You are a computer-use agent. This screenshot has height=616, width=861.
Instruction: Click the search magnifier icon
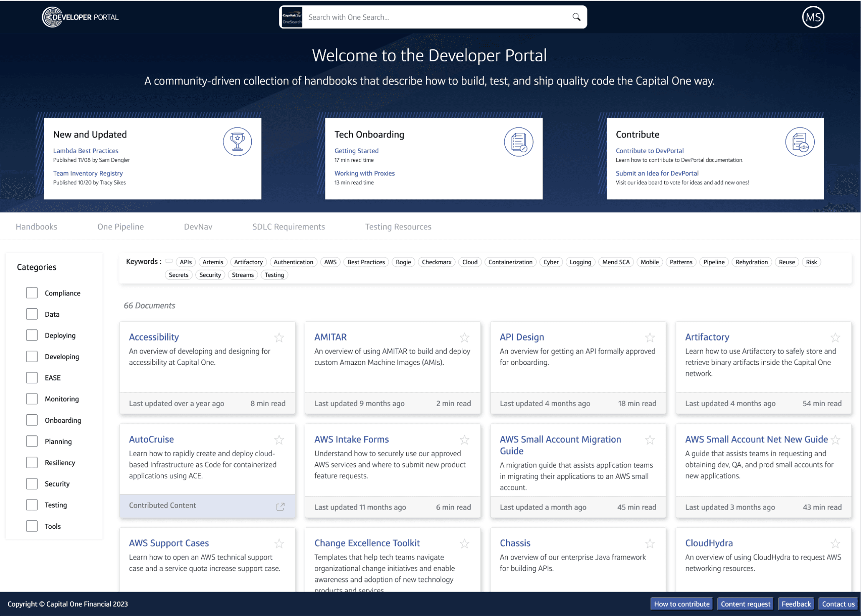click(x=576, y=17)
